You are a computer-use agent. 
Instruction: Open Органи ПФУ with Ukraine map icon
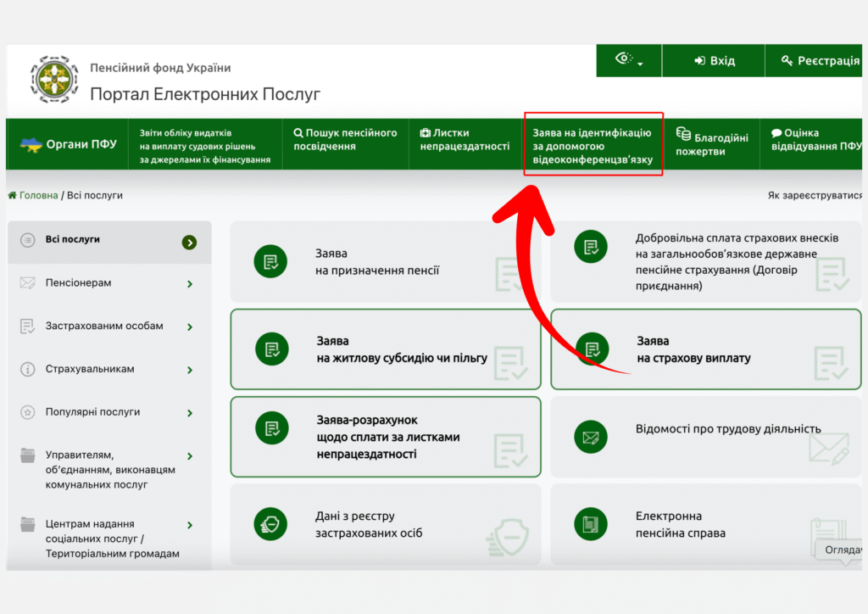pyautogui.click(x=68, y=144)
